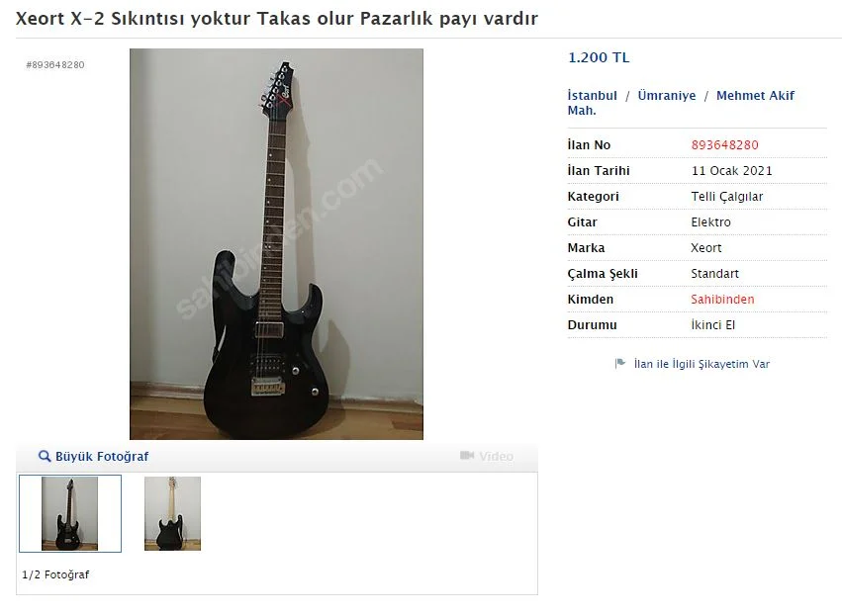Click the 1.200 TL price

tap(599, 57)
